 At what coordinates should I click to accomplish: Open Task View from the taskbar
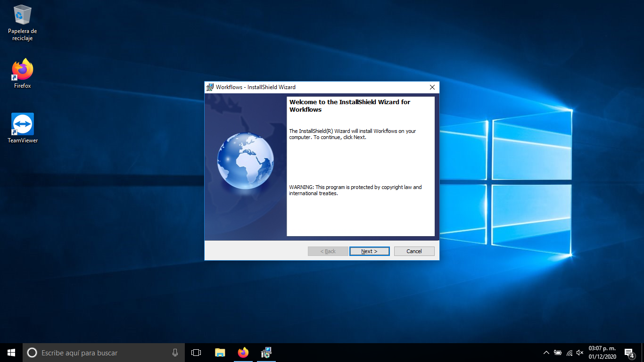click(196, 353)
